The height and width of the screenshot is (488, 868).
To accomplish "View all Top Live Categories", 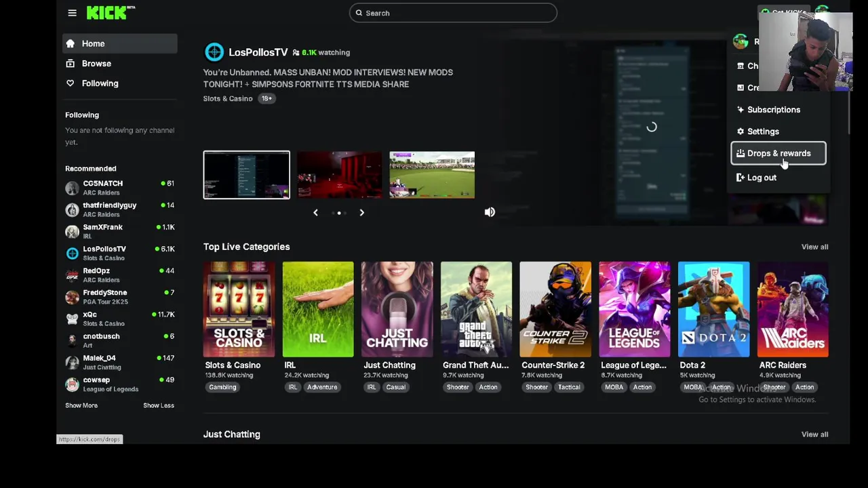I will 814,247.
